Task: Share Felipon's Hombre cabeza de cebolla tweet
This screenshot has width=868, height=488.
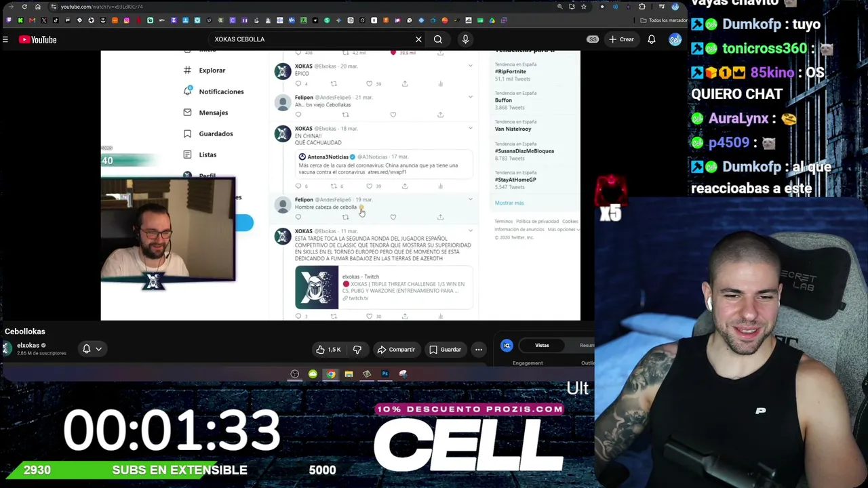Action: click(440, 217)
